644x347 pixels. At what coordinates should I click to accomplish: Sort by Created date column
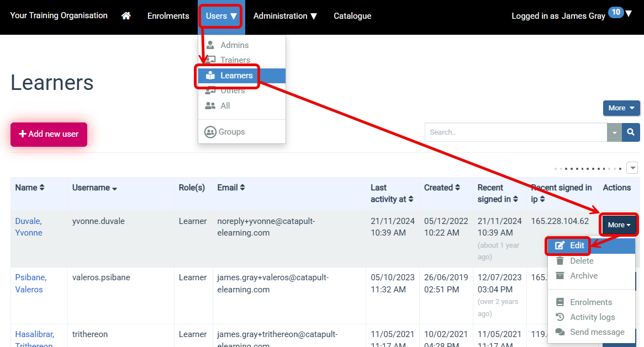[x=442, y=188]
